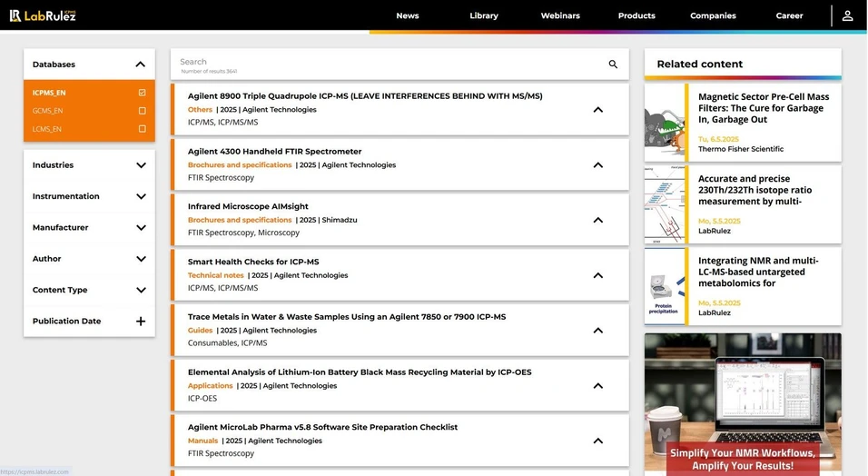Click the LabRulez logo
Viewport: 868px width, 476px height.
click(x=43, y=15)
